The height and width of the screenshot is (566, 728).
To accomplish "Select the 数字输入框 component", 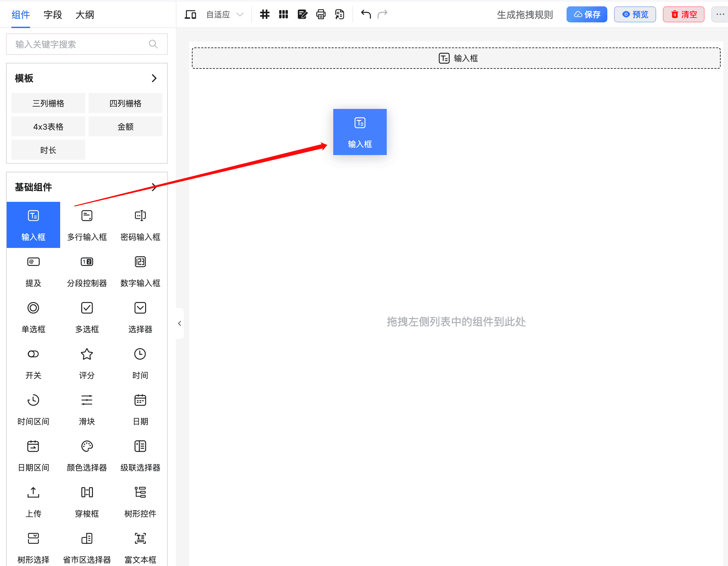I will (140, 271).
